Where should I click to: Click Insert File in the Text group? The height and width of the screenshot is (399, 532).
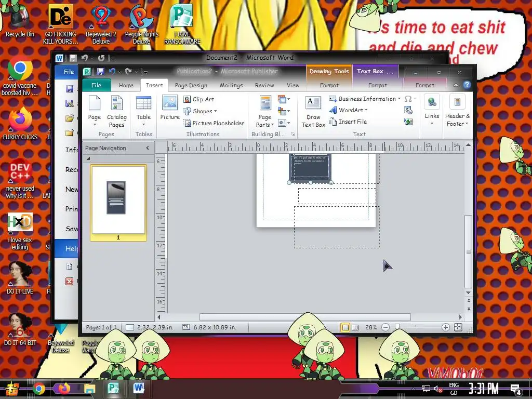coord(348,122)
